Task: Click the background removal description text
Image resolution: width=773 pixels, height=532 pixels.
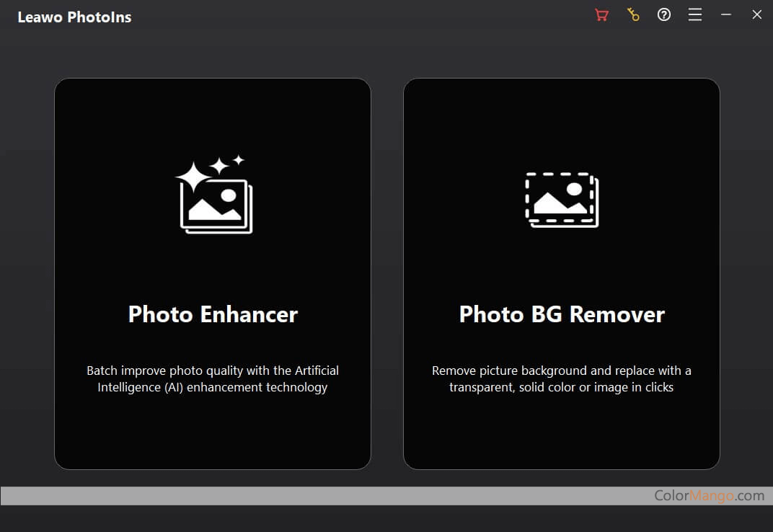Action: [562, 378]
